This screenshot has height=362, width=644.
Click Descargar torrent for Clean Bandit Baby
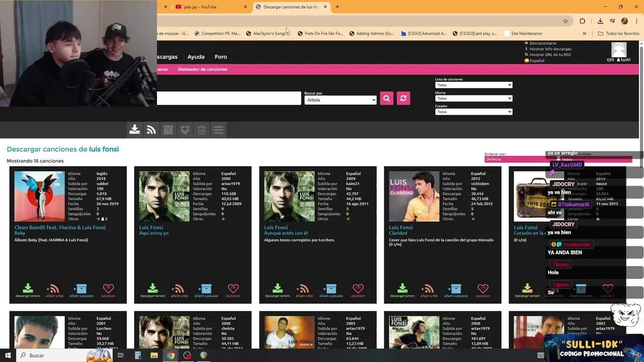(x=28, y=290)
